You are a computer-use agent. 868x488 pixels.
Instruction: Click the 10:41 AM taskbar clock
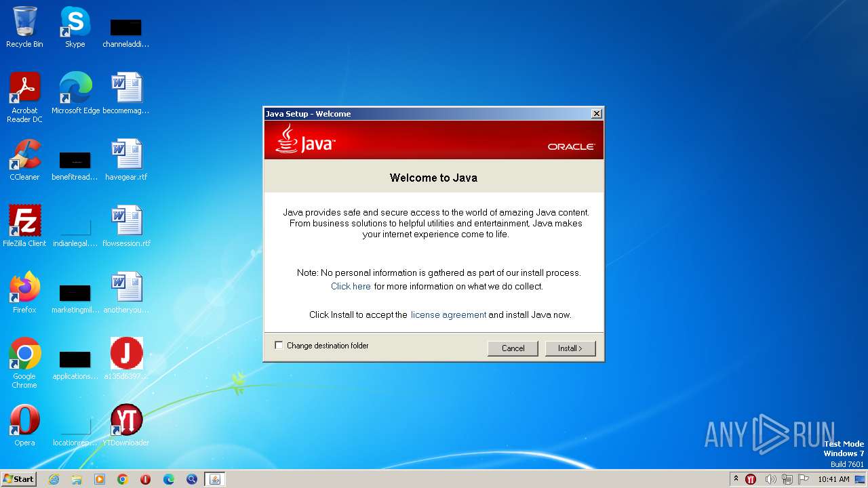833,479
